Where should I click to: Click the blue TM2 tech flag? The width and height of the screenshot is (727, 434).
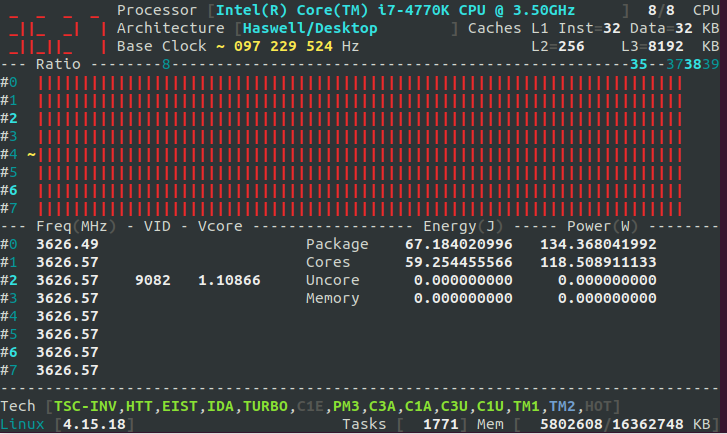[x=562, y=407]
